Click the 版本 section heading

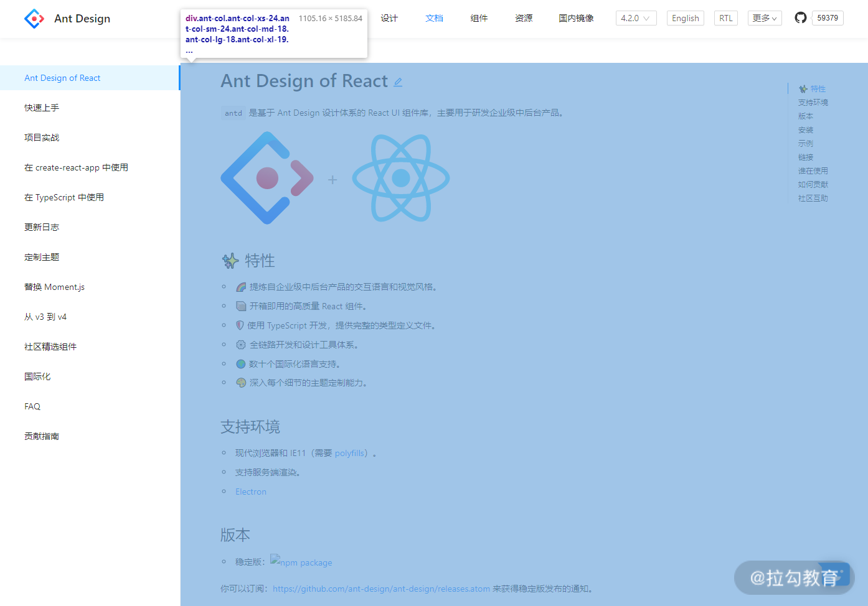[235, 535]
